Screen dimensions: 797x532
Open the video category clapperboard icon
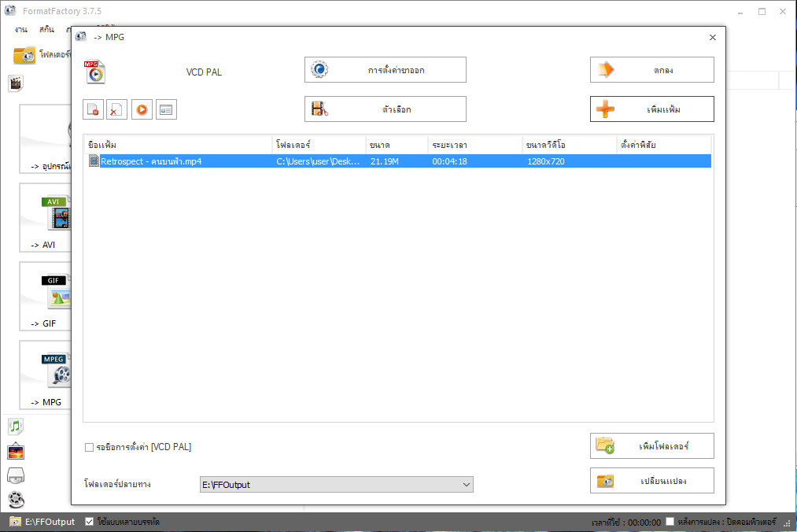click(x=16, y=83)
